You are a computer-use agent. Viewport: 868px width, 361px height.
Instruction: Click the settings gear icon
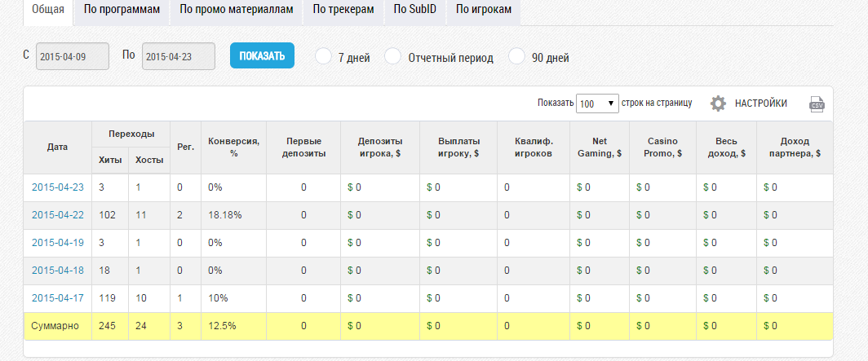[x=718, y=103]
